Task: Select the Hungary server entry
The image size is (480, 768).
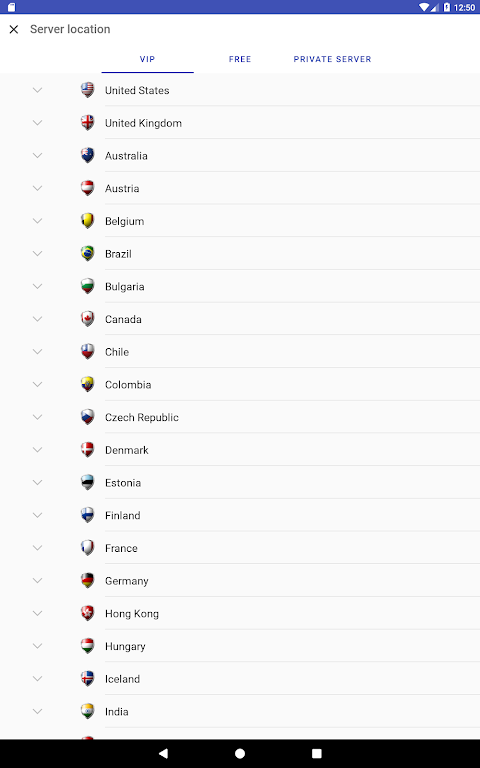Action: [240, 646]
